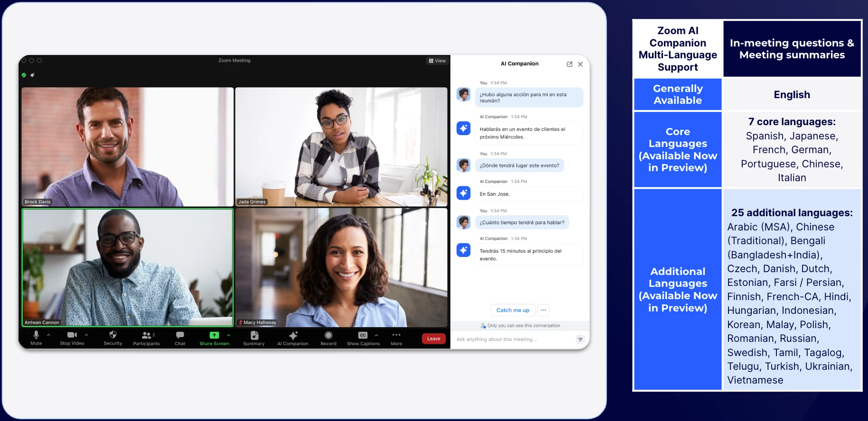Click reply 'Tendrás 15 minutos al principio del evento.'
The image size is (868, 421).
coord(529,255)
